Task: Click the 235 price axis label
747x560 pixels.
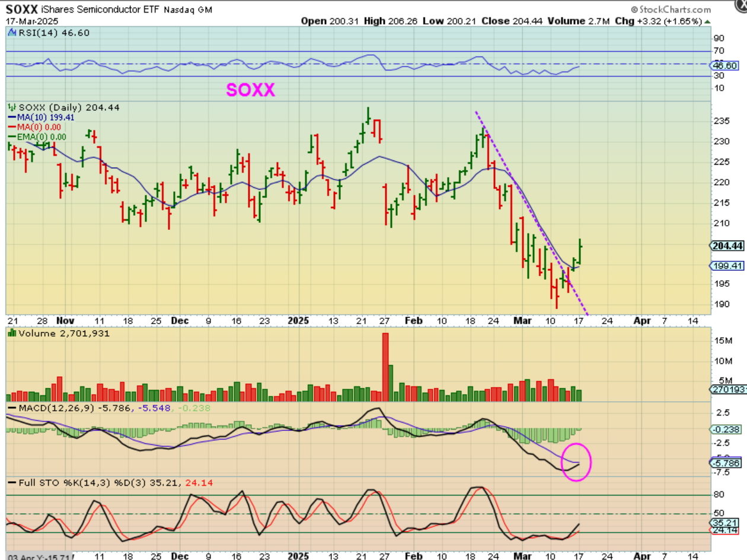Action: coord(721,121)
